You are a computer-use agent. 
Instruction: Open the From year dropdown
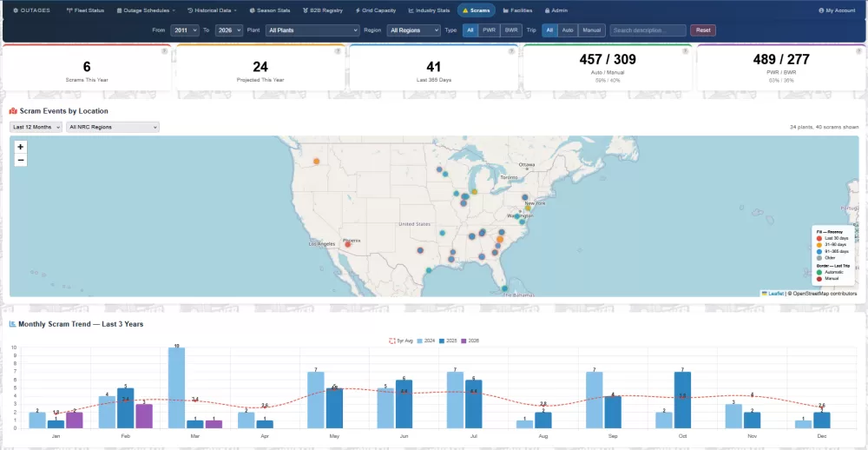click(x=184, y=30)
